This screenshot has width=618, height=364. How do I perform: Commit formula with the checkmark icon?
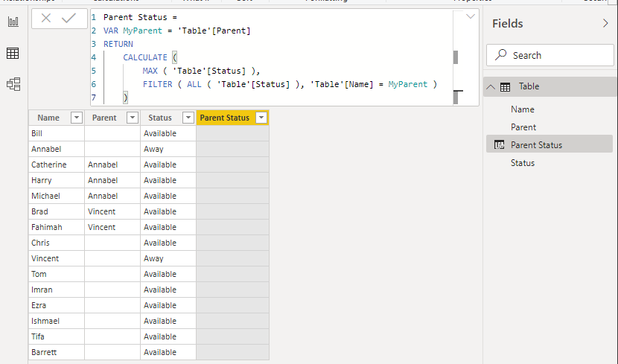69,18
